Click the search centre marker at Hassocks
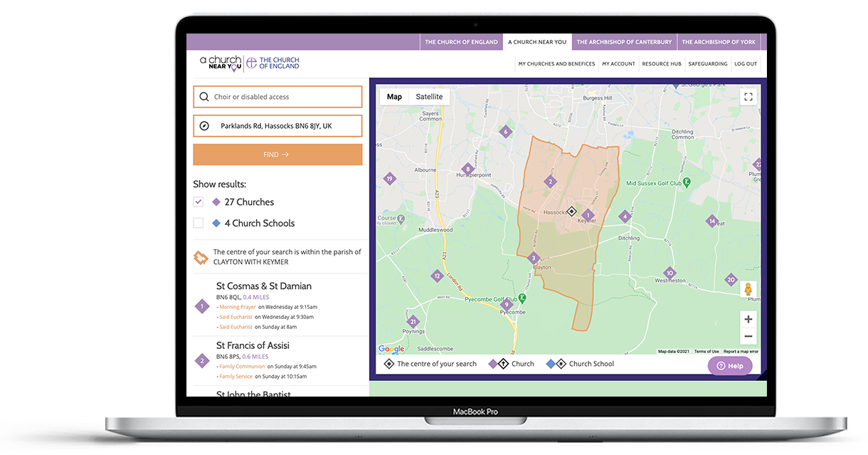Viewport: 868px width, 455px height. (x=571, y=211)
